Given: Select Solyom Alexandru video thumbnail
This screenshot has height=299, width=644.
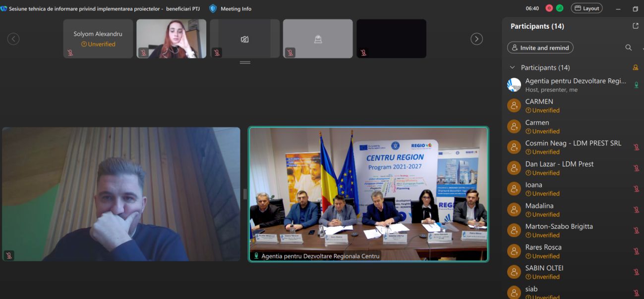Looking at the screenshot, I should [98, 39].
